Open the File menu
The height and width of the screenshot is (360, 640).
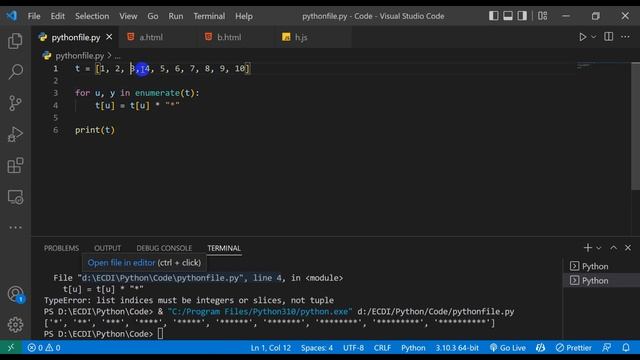pos(34,16)
